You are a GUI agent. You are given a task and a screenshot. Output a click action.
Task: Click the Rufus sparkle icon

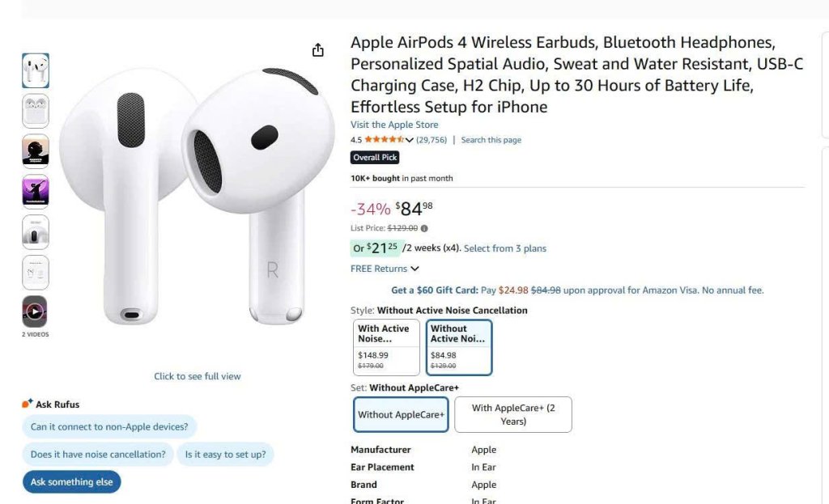pos(28,404)
